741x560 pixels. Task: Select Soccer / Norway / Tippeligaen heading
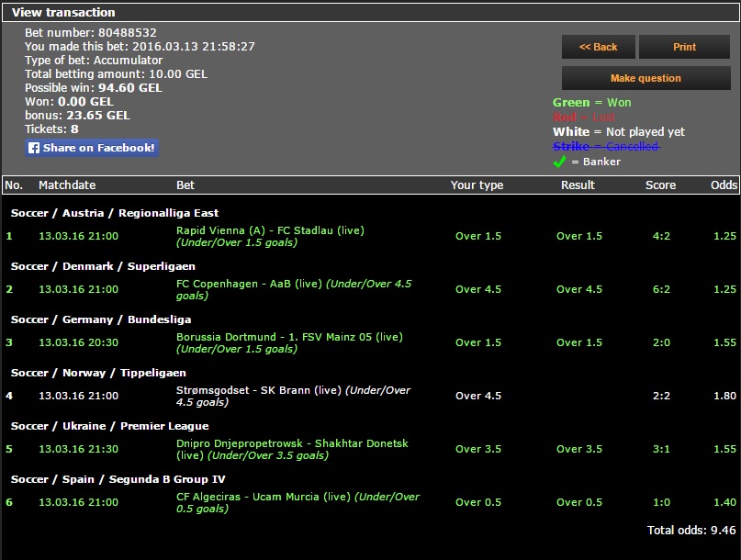click(x=98, y=373)
